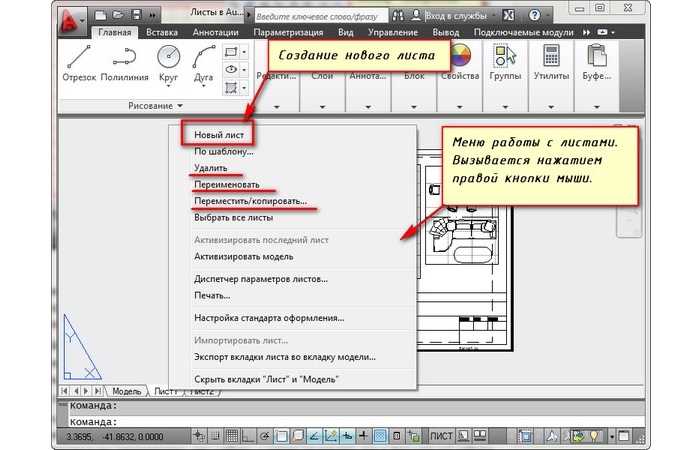The width and height of the screenshot is (700, 450).
Task: Expand the Группы panel dropdown arrow
Action: pyautogui.click(x=505, y=106)
